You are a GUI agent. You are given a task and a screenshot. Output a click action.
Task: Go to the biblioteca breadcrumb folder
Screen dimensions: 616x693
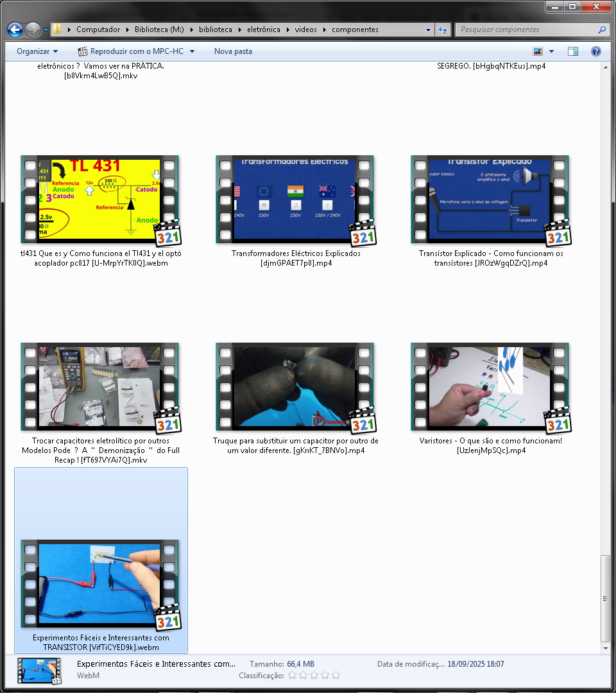click(x=215, y=30)
